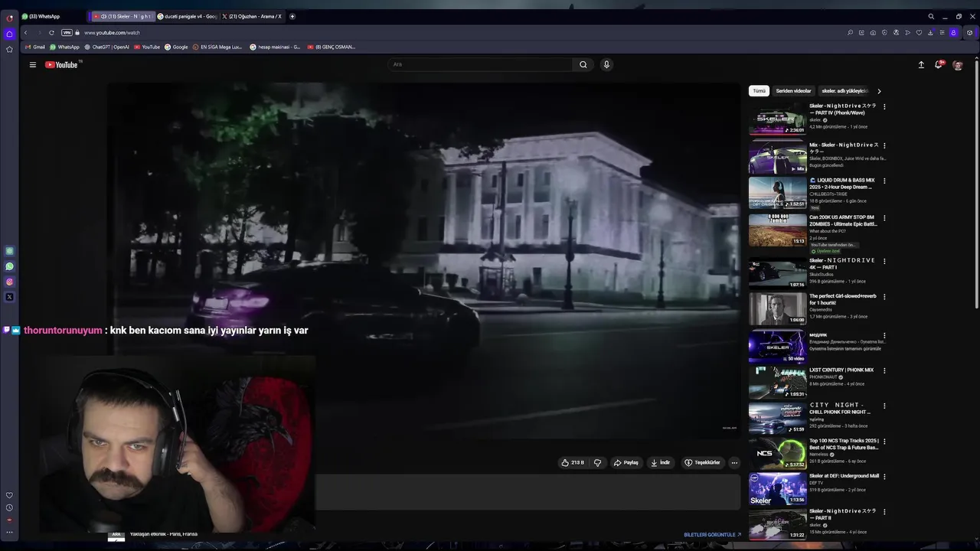Open the sidebar bookmarks star icon
The height and width of the screenshot is (551, 980).
point(9,49)
